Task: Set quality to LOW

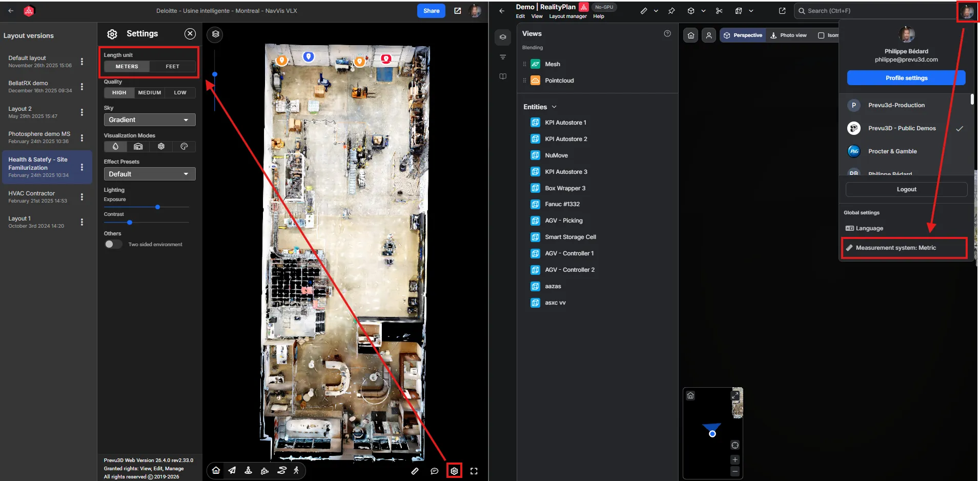Action: [x=180, y=93]
